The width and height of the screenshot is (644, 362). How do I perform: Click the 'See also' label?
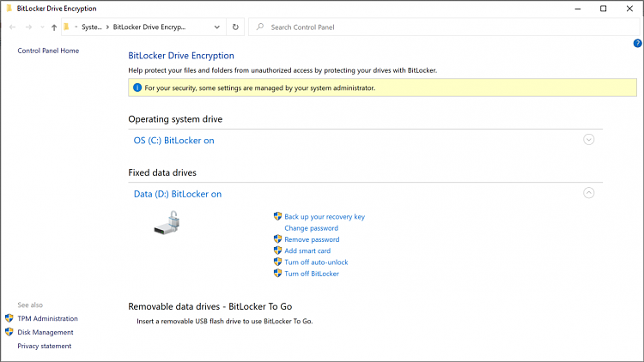[30, 305]
